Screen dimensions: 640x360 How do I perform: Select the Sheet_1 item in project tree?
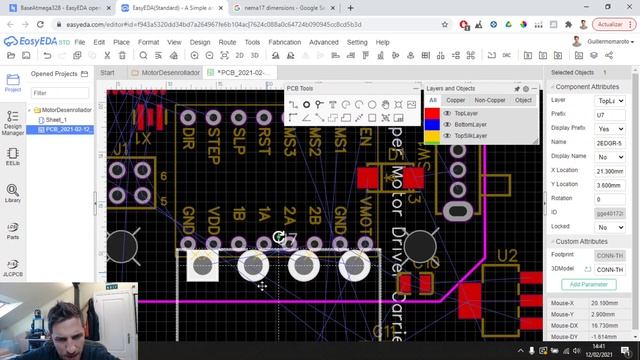click(56, 120)
